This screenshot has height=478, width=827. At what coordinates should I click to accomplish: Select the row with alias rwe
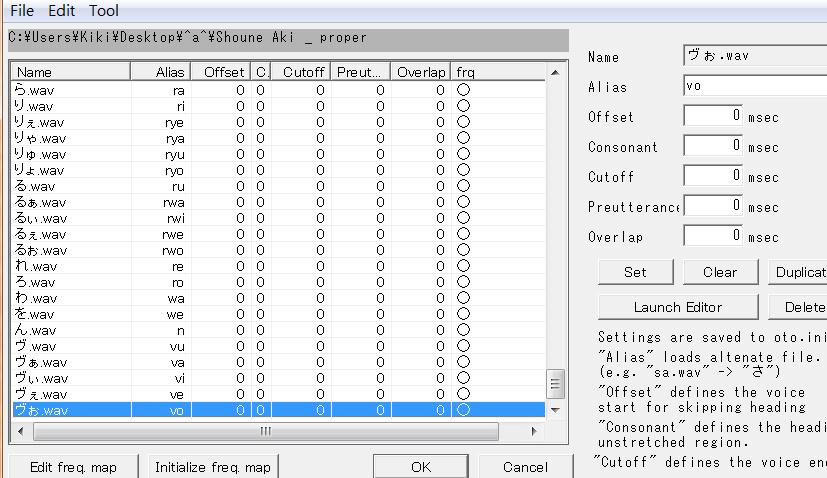(278, 234)
